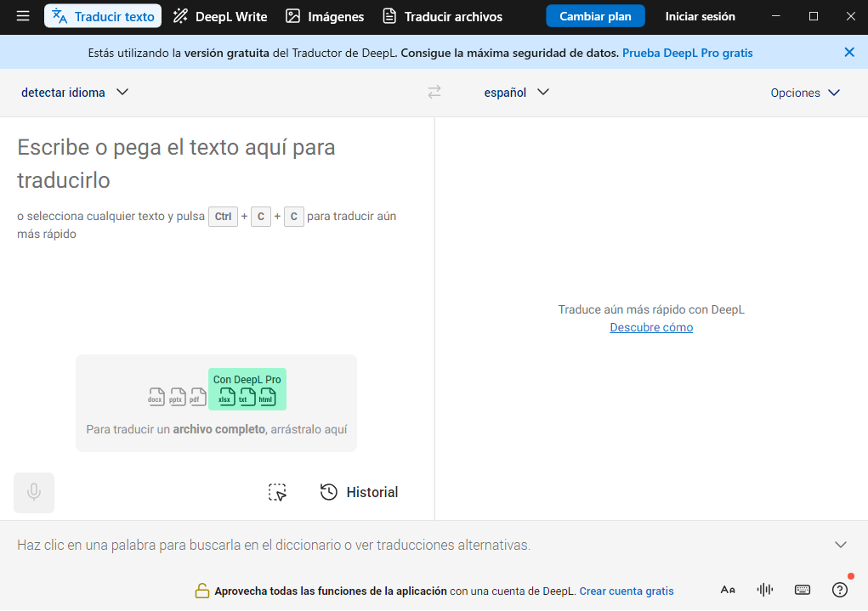Open the Historial translation history
Image resolution: width=868 pixels, height=611 pixels.
point(359,492)
